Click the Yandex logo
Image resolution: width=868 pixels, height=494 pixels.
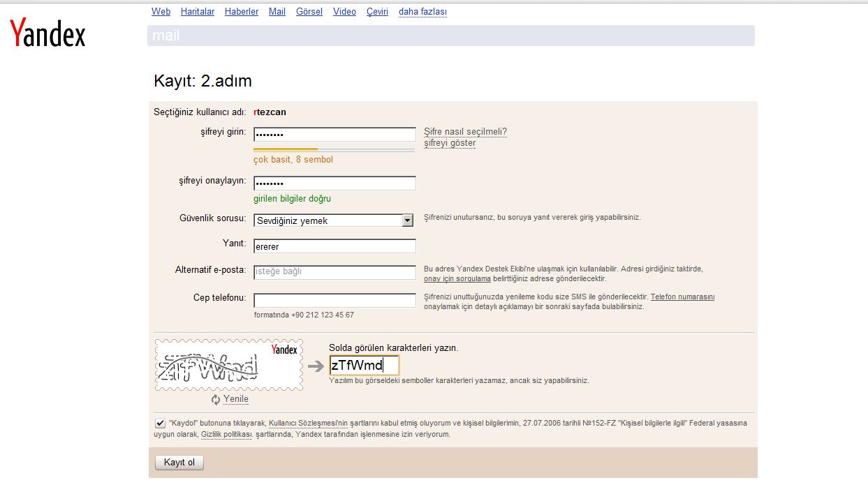point(47,33)
